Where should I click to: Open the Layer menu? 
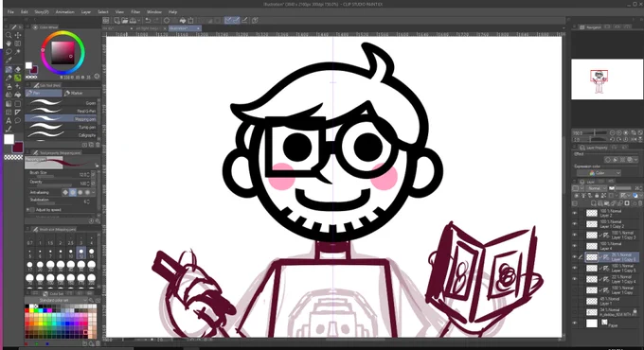pyautogui.click(x=86, y=12)
